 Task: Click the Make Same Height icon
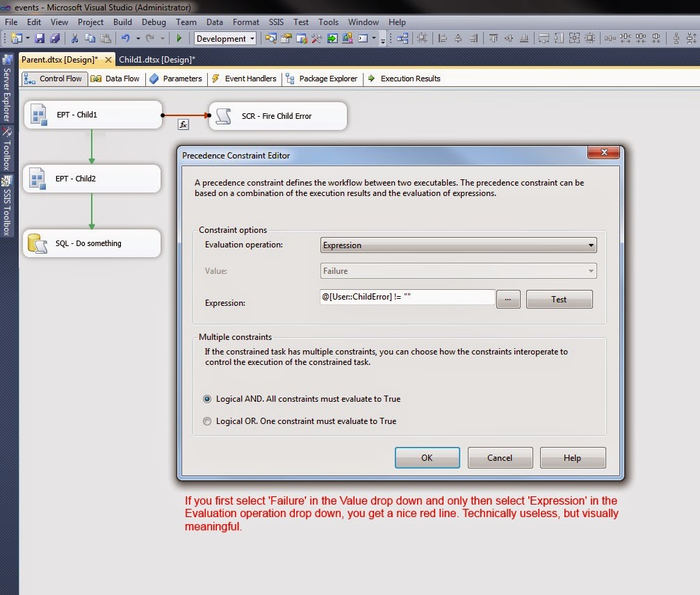click(559, 38)
